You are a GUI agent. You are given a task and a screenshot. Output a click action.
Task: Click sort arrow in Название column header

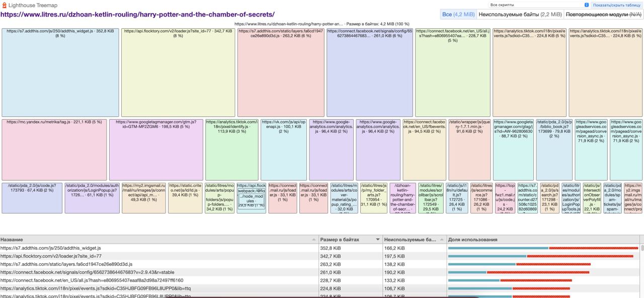click(314, 240)
